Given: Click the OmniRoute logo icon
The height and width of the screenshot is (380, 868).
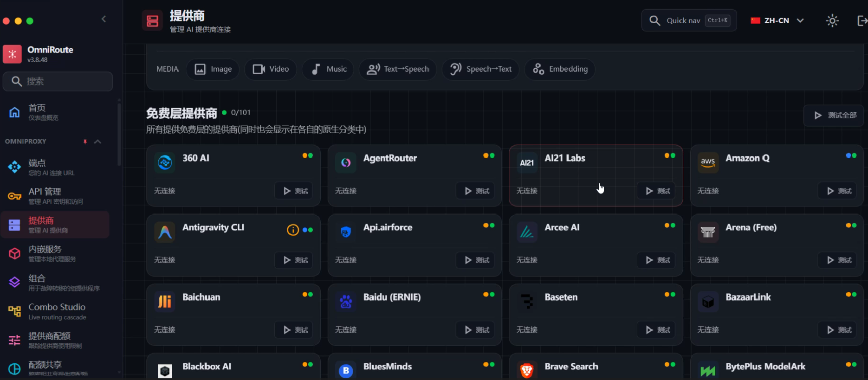Looking at the screenshot, I should [12, 54].
